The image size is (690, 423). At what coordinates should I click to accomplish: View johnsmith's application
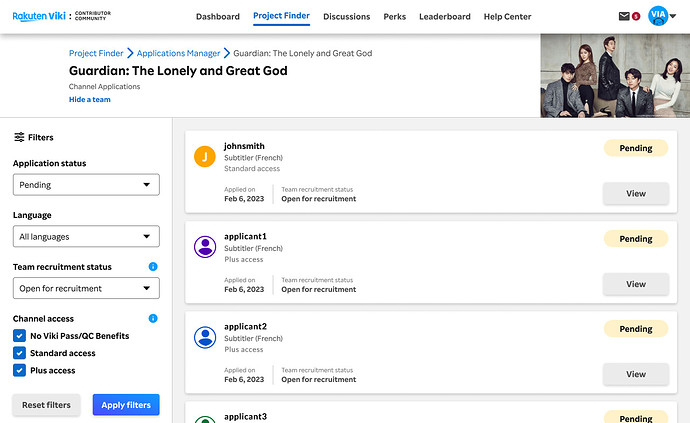(636, 194)
